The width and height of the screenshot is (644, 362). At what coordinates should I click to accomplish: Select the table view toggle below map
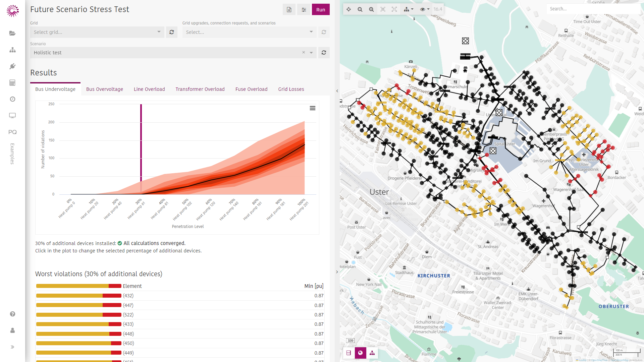tap(349, 353)
